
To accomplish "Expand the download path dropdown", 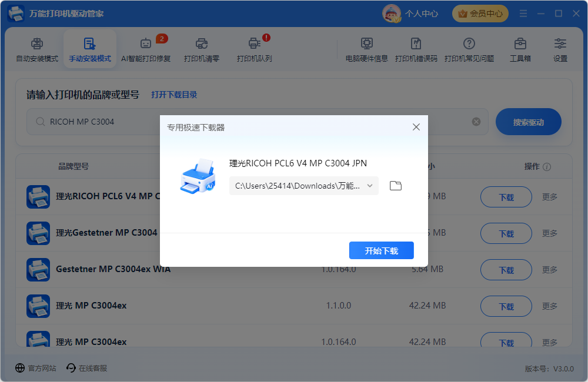I will [370, 186].
